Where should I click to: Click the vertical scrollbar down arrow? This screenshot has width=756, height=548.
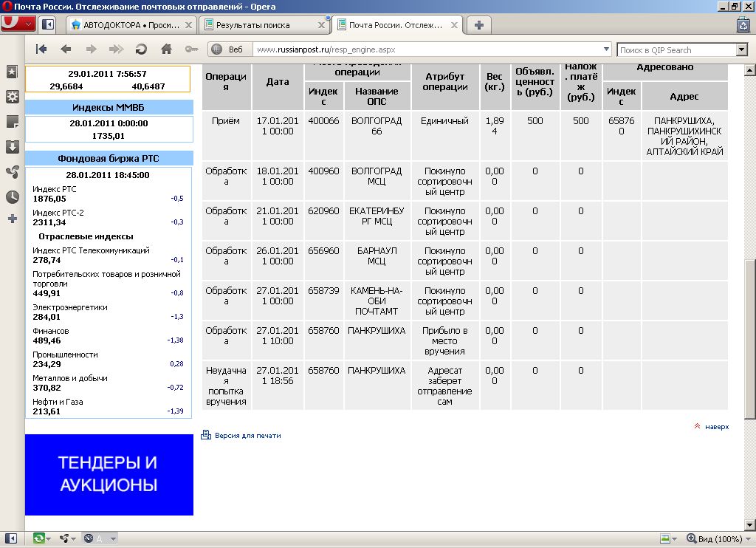[749, 525]
